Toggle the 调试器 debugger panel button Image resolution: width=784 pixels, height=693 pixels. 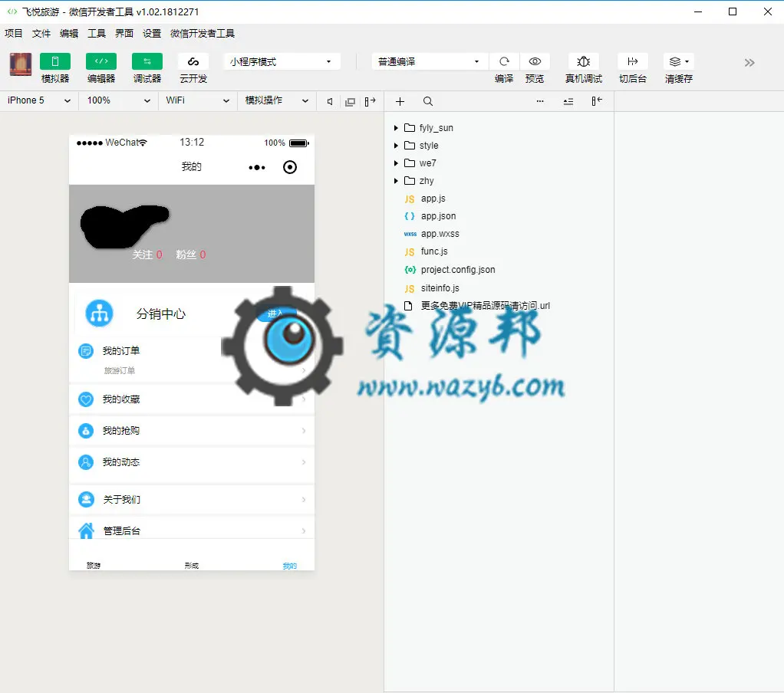pyautogui.click(x=147, y=61)
